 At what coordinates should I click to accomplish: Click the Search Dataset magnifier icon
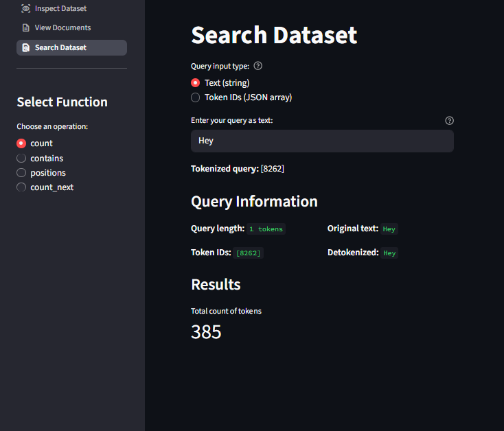[26, 48]
